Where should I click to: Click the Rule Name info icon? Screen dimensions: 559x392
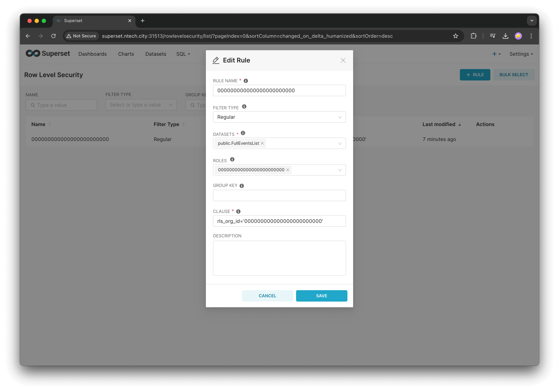pos(246,81)
